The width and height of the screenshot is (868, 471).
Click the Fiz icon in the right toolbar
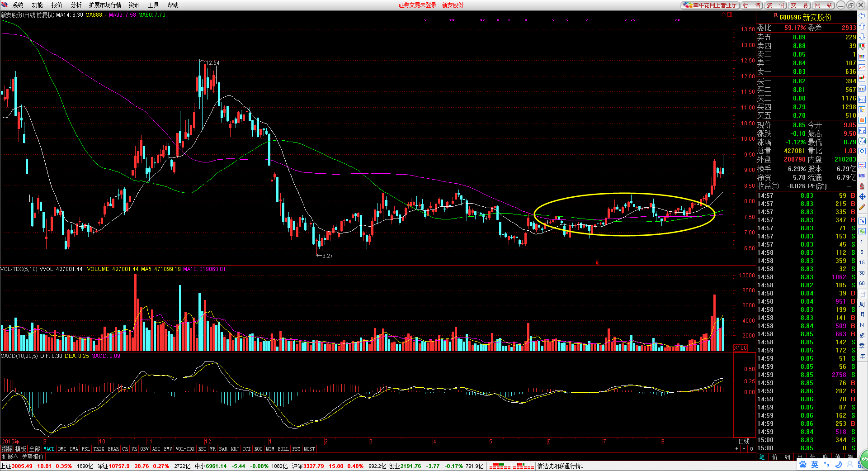[862, 131]
